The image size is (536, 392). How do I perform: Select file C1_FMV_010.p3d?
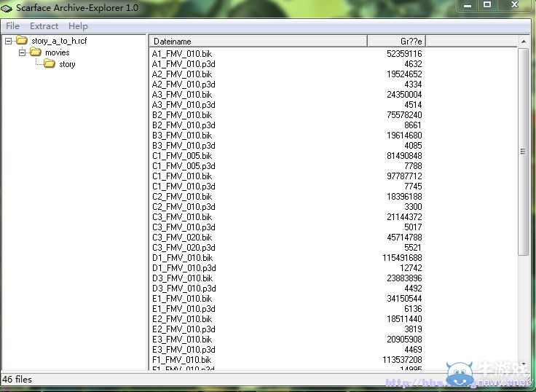click(184, 187)
